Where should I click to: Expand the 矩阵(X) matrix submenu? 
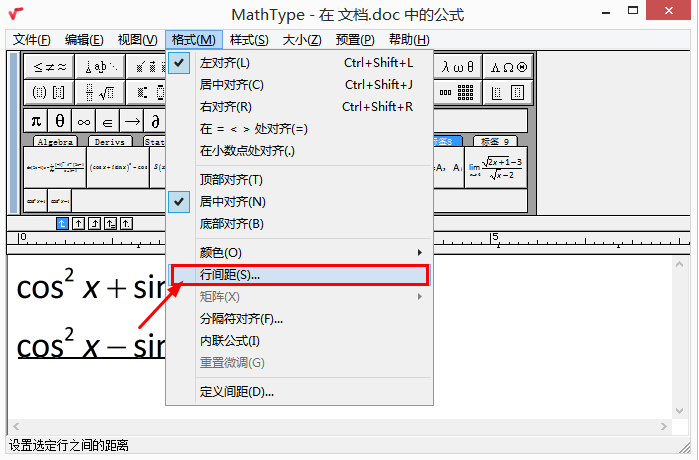[299, 297]
